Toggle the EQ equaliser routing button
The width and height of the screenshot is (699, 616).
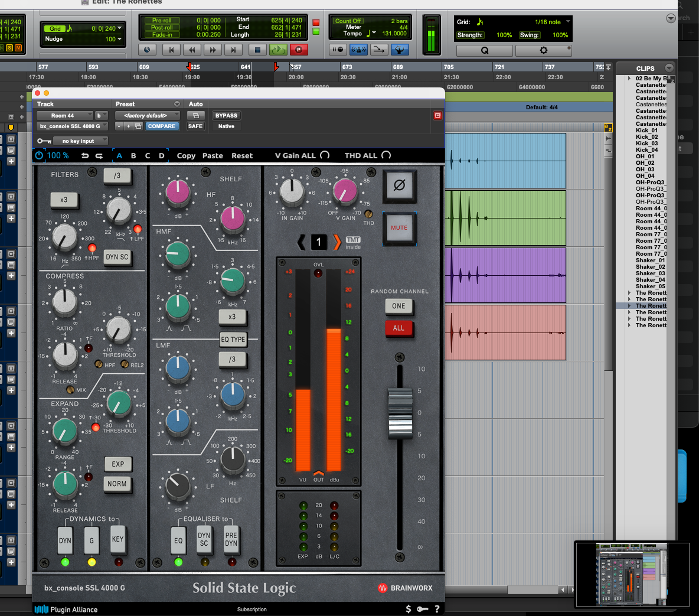click(x=178, y=540)
